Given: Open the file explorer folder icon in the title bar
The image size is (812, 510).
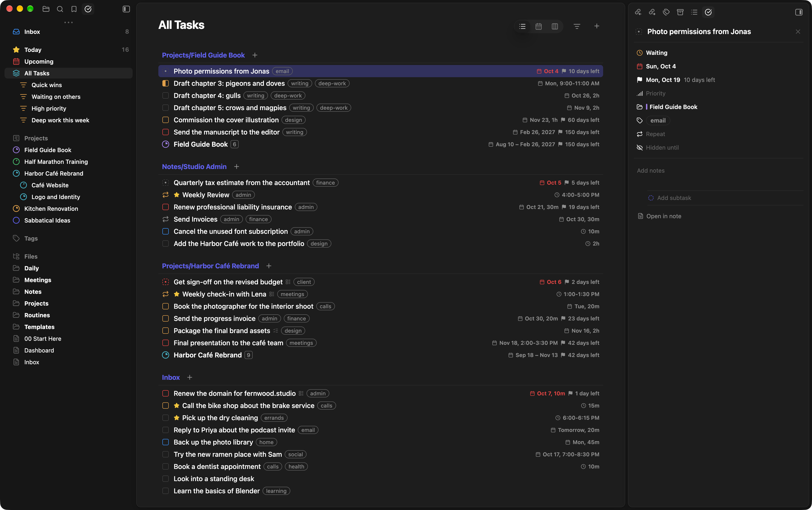Looking at the screenshot, I should click(x=46, y=9).
